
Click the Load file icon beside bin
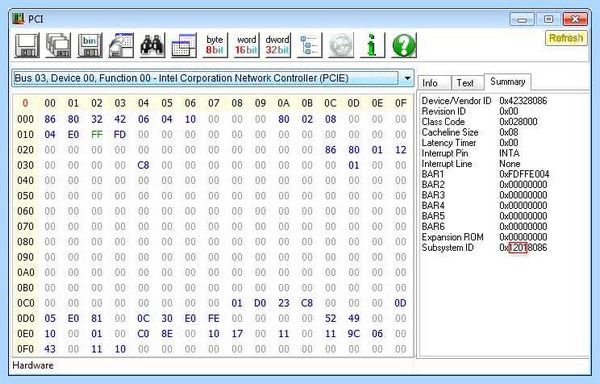click(x=121, y=46)
